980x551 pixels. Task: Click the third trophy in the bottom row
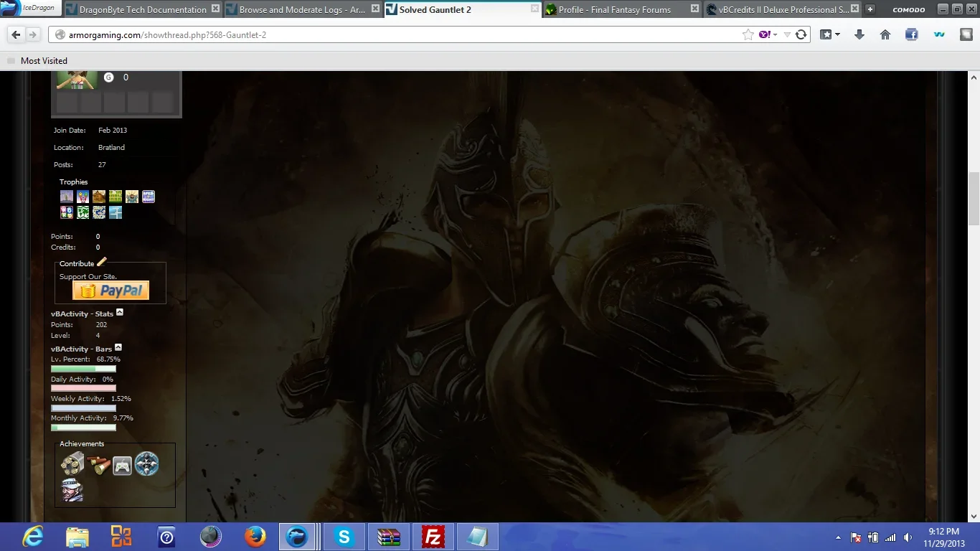99,212
